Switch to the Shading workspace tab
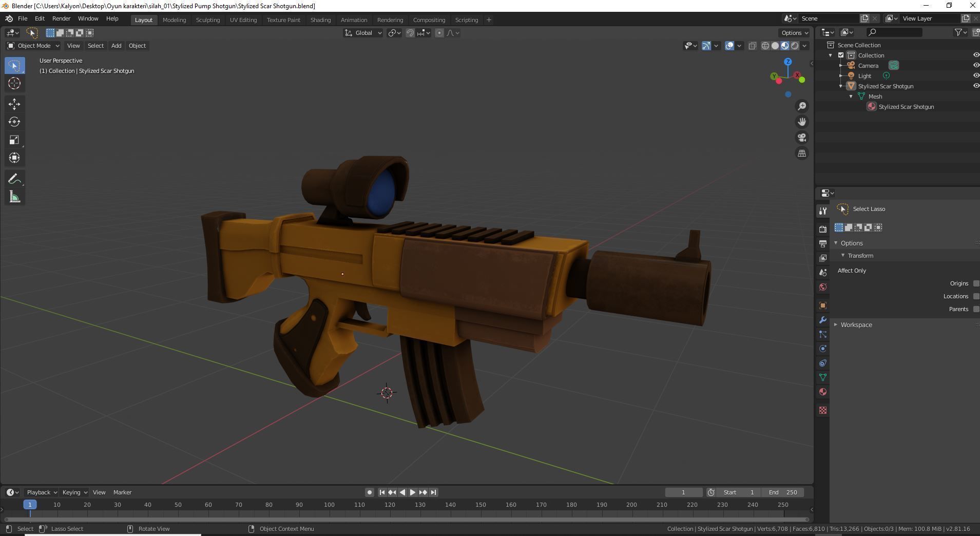The image size is (980, 536). pyautogui.click(x=320, y=20)
